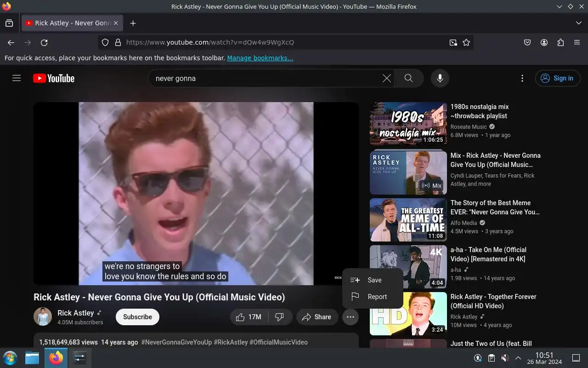Subscribe to Rick Astley channel
The image size is (588, 368).
click(x=137, y=317)
